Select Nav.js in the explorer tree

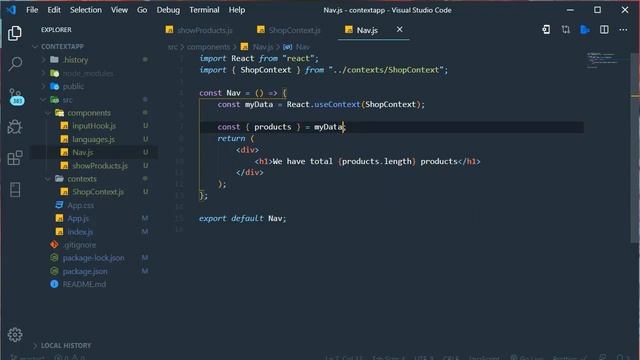(x=83, y=153)
